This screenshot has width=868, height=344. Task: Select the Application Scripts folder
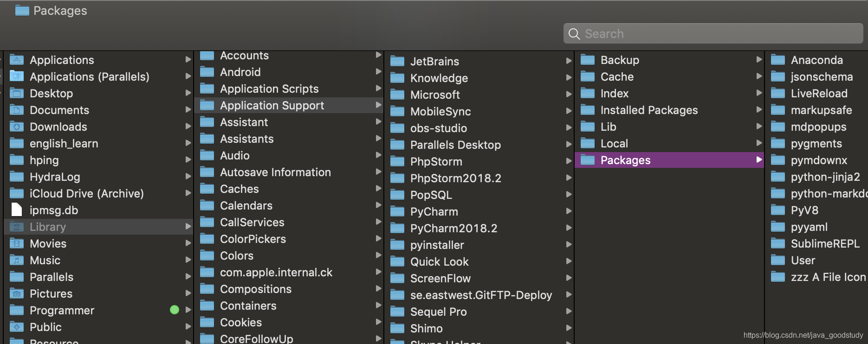(x=289, y=89)
